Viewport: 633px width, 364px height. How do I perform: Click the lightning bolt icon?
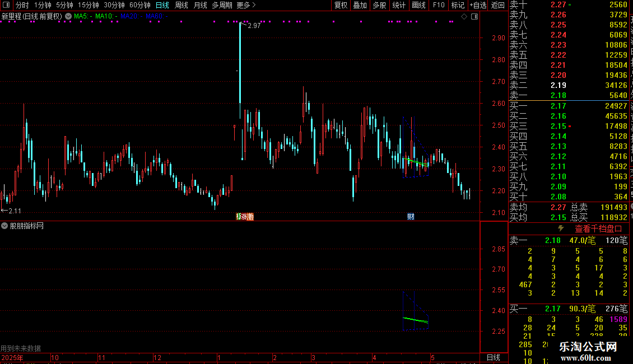(x=561, y=228)
